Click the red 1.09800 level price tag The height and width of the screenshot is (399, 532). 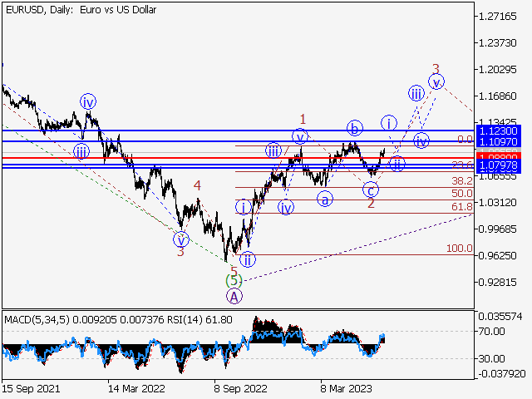click(x=499, y=156)
